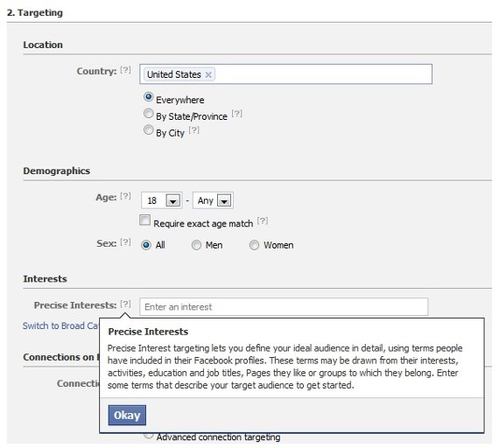Click Okay in Precise Interests popup

127,416
